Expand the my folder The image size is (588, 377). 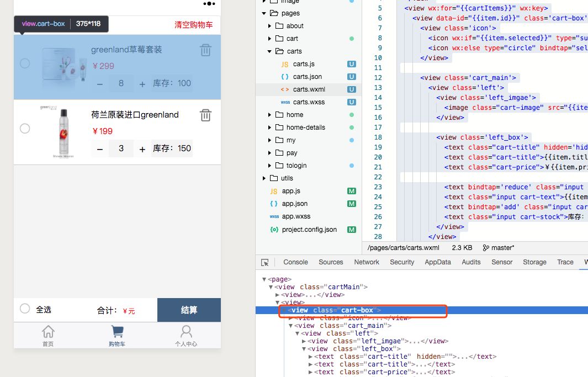(x=269, y=140)
